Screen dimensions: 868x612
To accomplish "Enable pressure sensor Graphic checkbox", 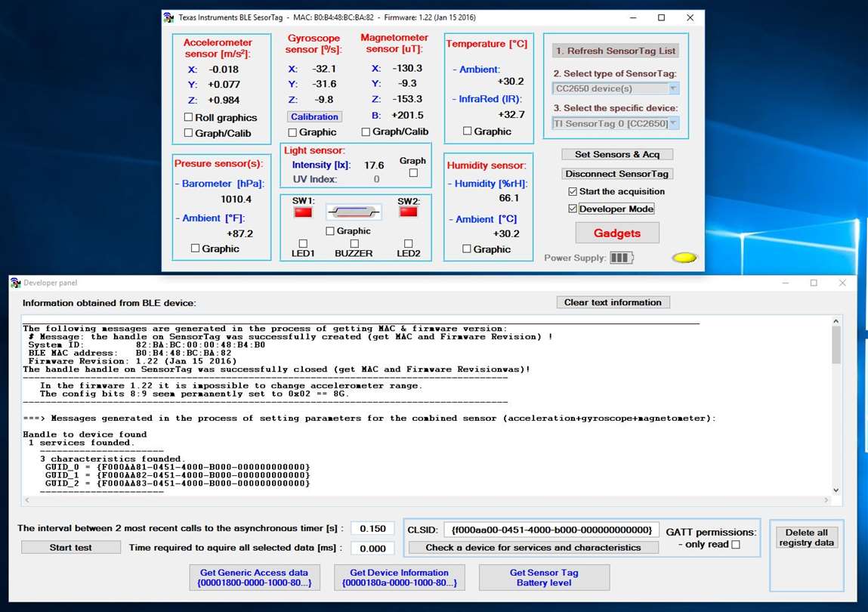I will pos(195,248).
